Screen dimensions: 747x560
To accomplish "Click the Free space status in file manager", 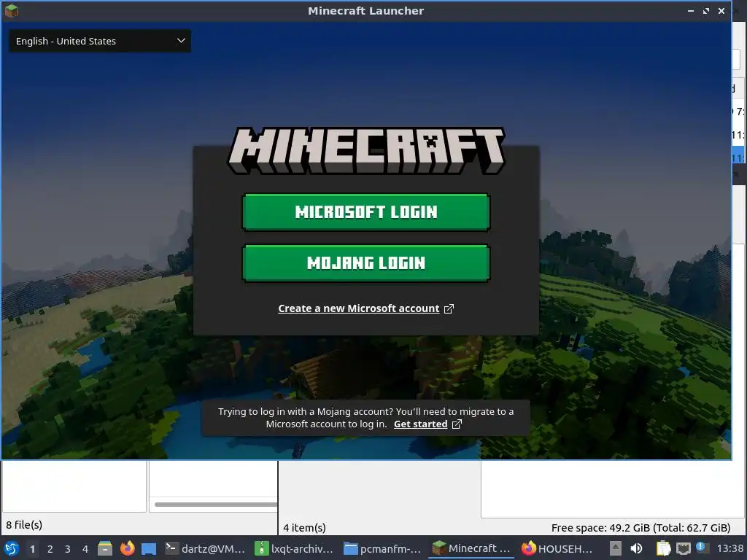I will tap(640, 528).
